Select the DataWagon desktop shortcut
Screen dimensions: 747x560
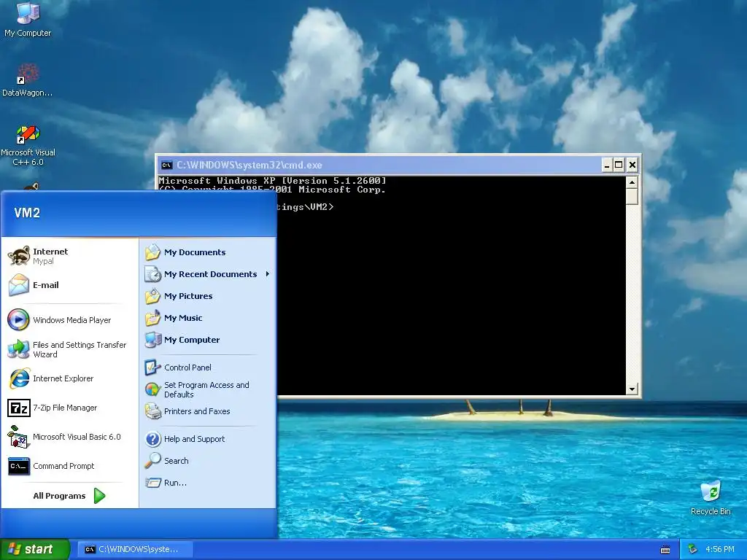pos(28,79)
